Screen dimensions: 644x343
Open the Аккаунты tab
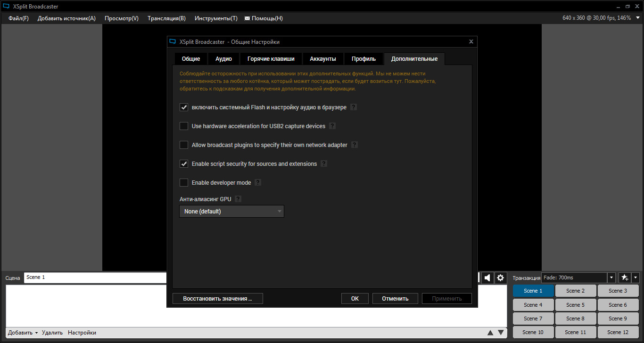click(323, 59)
